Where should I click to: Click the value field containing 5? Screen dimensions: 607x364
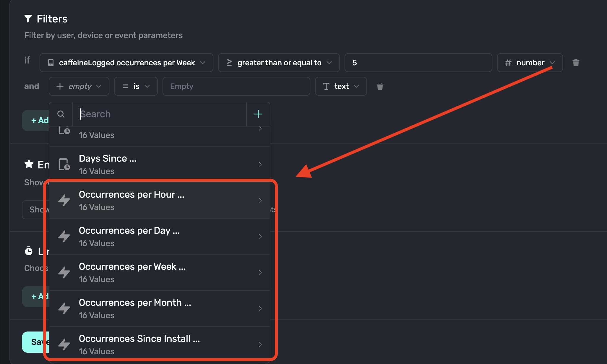[x=418, y=63]
